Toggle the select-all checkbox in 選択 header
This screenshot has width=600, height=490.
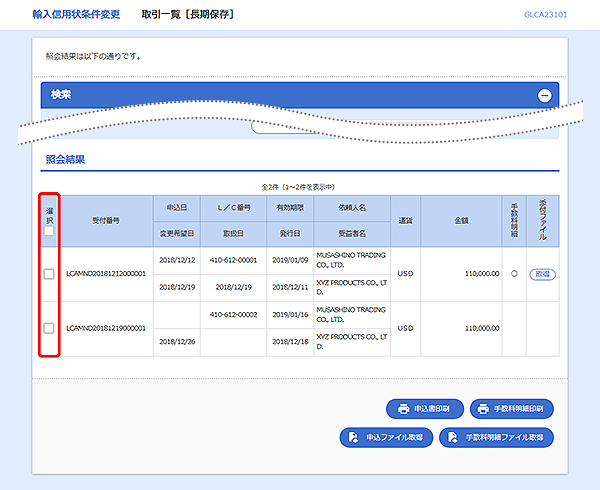[49, 231]
